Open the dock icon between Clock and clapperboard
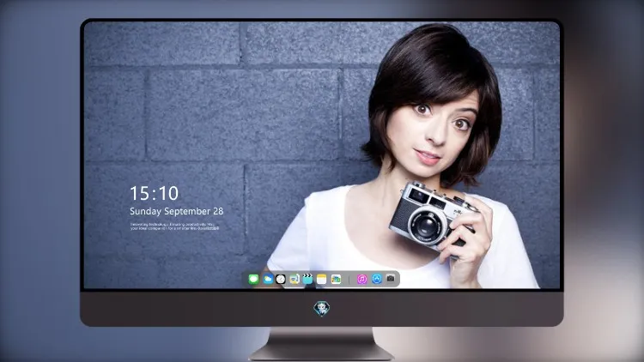 (295, 279)
